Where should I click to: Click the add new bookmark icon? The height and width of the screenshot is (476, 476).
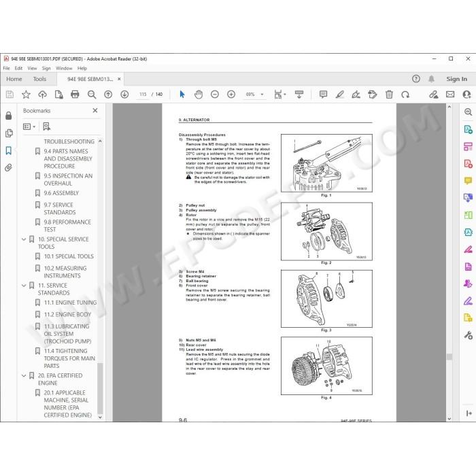pos(46,126)
